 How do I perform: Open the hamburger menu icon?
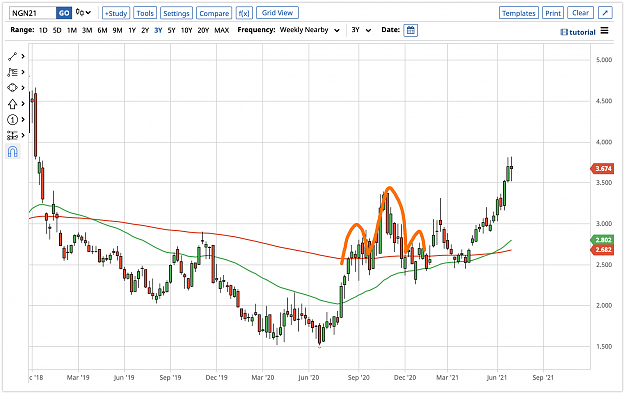(604, 31)
